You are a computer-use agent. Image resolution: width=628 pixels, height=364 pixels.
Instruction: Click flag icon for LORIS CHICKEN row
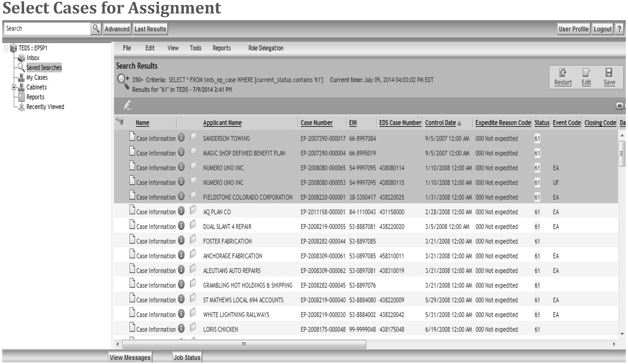click(x=193, y=327)
